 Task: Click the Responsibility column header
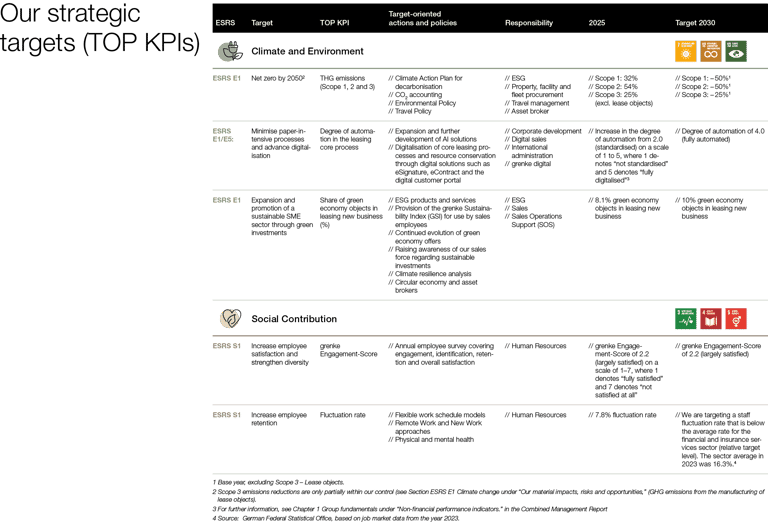[531, 21]
